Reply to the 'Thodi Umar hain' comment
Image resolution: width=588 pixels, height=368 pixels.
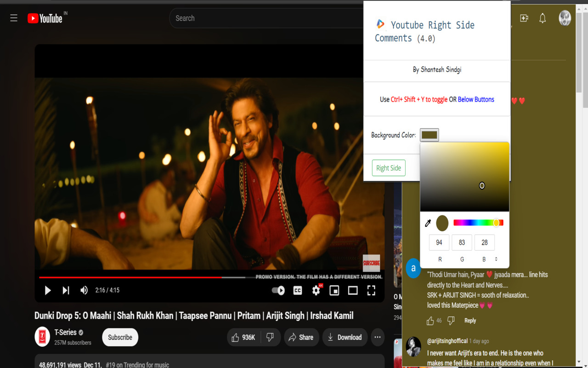tap(470, 321)
